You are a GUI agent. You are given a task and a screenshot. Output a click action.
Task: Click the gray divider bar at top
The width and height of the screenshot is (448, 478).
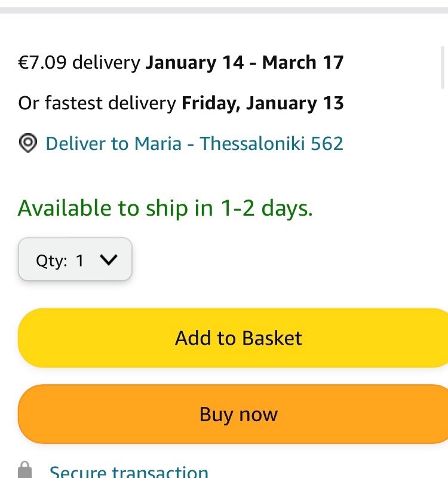(224, 10)
